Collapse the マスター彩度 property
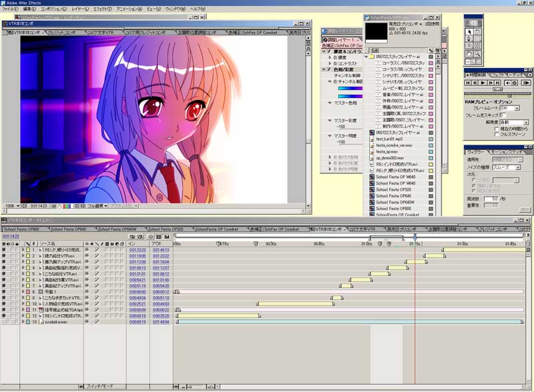 coord(330,121)
